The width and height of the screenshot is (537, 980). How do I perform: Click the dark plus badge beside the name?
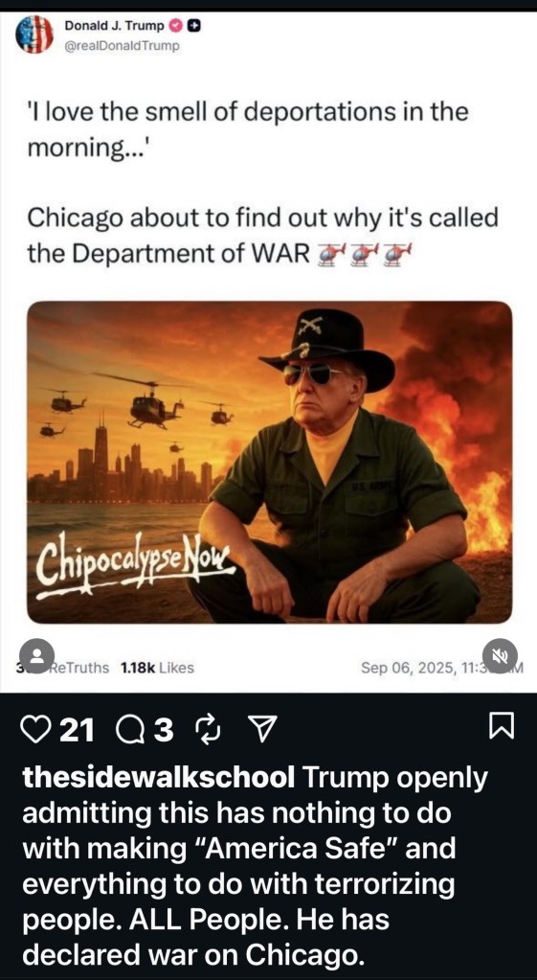coord(194,26)
